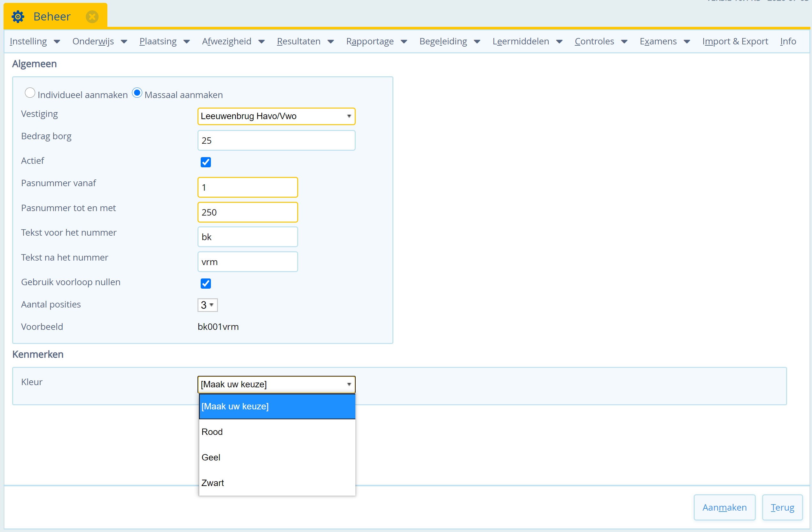Open the Onderwijs menu
Image resolution: width=812 pixels, height=532 pixels.
(100, 41)
